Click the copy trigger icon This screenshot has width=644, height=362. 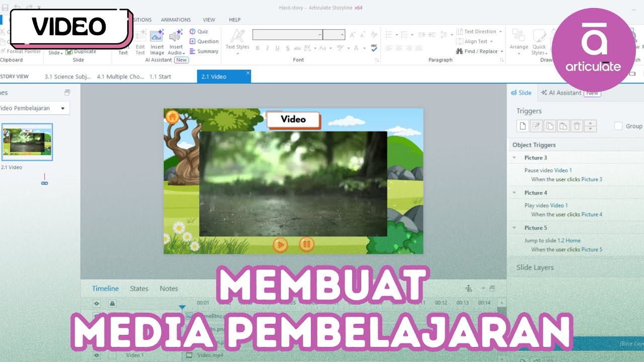point(550,126)
